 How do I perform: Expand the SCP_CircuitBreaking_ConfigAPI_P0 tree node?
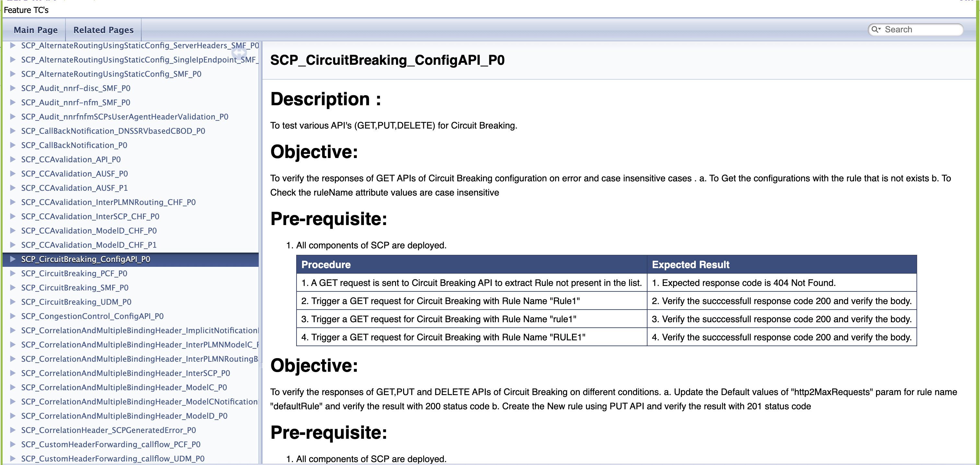click(x=13, y=259)
